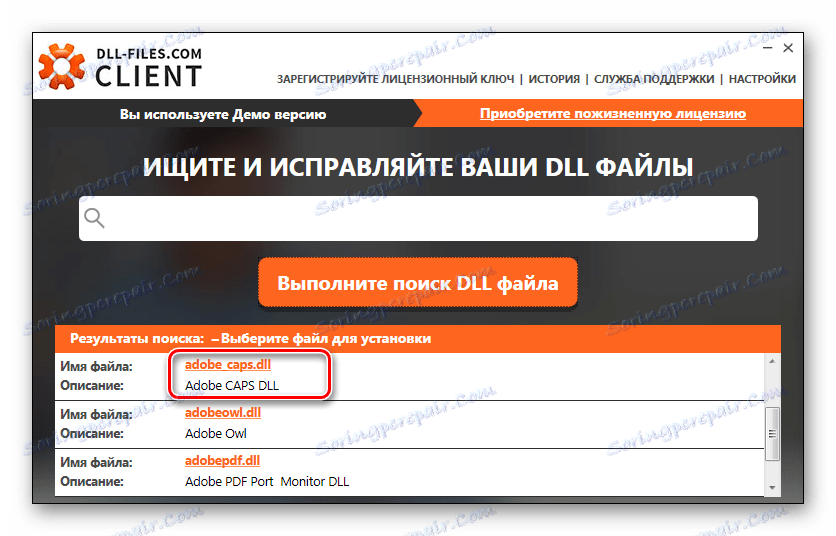
Task: Open the adobeowl.dll result link
Action: 223,413
